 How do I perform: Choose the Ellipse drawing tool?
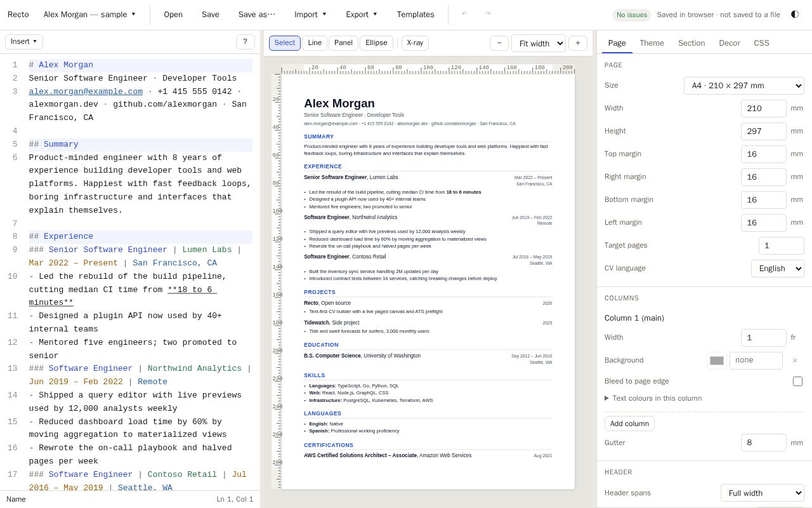pyautogui.click(x=376, y=43)
